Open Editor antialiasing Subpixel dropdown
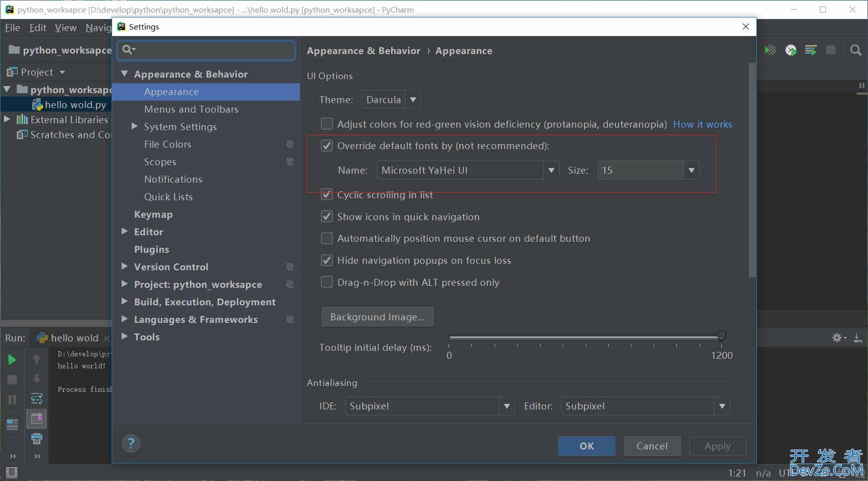The height and width of the screenshot is (481, 868). click(x=646, y=406)
